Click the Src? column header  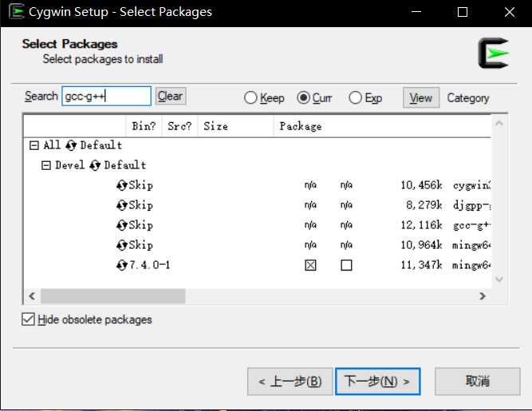[179, 126]
